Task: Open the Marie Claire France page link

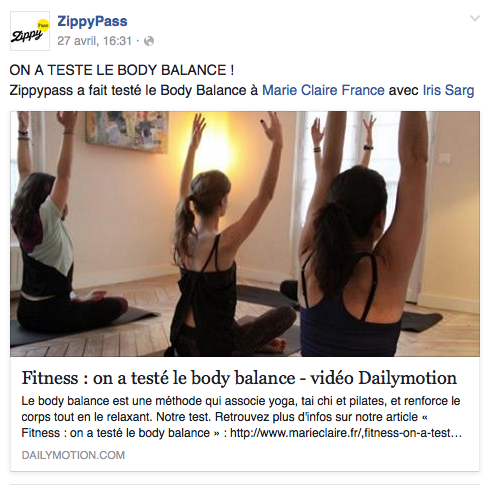Action: (x=323, y=90)
